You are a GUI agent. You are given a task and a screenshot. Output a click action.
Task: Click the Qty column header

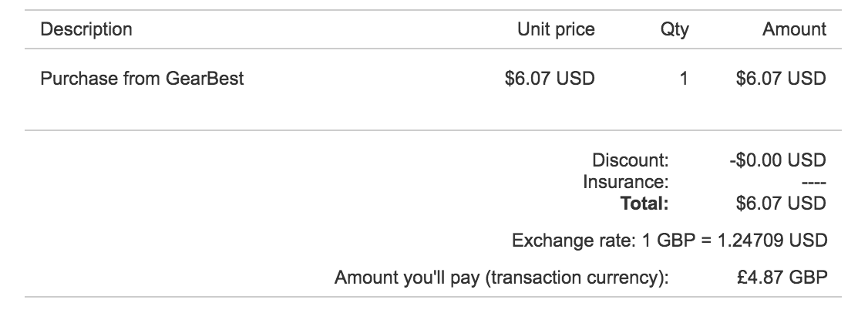click(675, 29)
